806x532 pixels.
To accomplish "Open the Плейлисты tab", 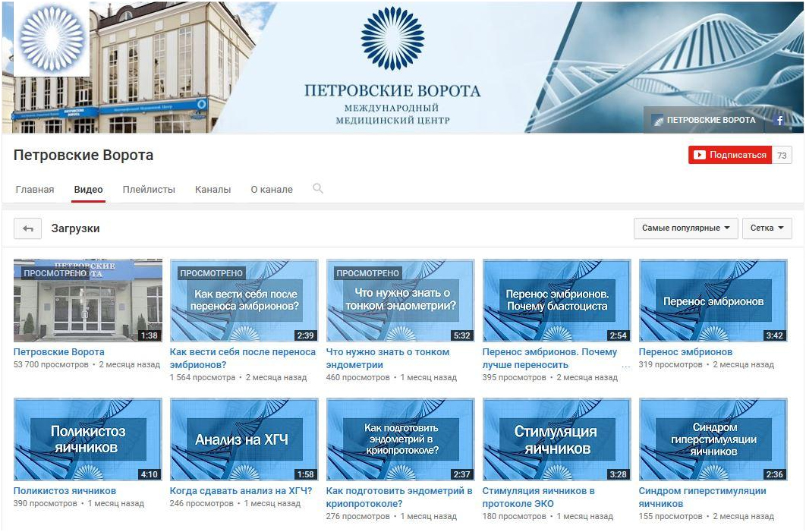I will point(149,189).
